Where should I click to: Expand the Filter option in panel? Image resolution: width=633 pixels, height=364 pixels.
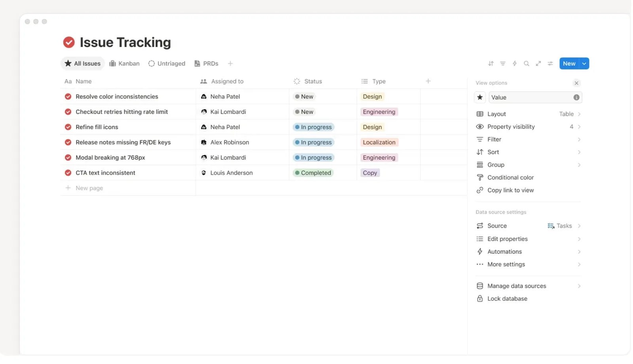(x=529, y=140)
